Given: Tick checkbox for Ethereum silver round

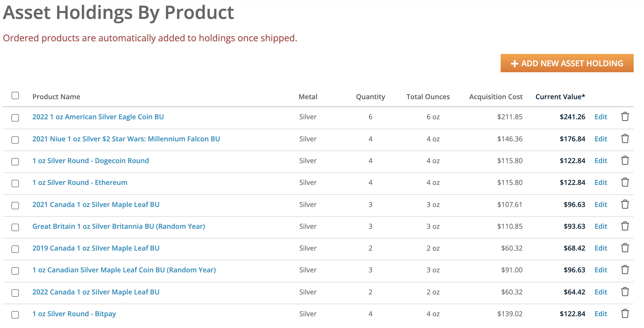Looking at the screenshot, I should pos(15,183).
